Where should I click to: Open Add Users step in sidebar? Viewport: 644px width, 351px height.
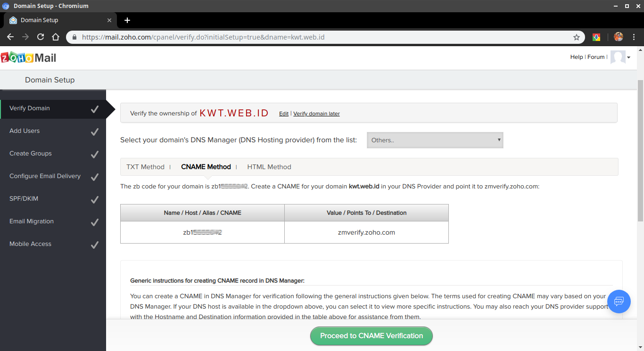pos(25,131)
